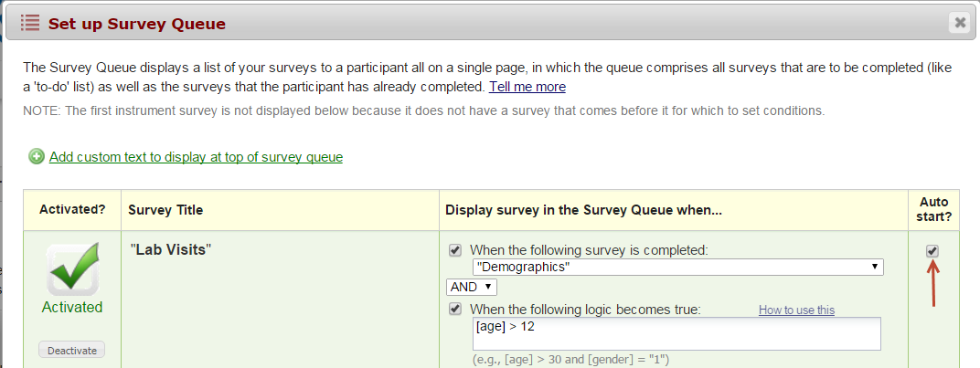Viewport: 980px width, 368px height.
Task: Click the 'Survey Title' column header
Action: click(x=165, y=210)
